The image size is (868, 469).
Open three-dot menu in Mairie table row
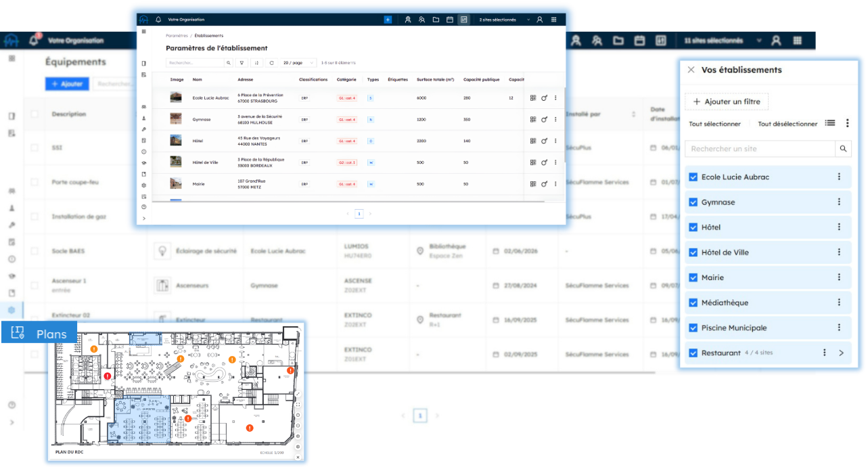(555, 183)
